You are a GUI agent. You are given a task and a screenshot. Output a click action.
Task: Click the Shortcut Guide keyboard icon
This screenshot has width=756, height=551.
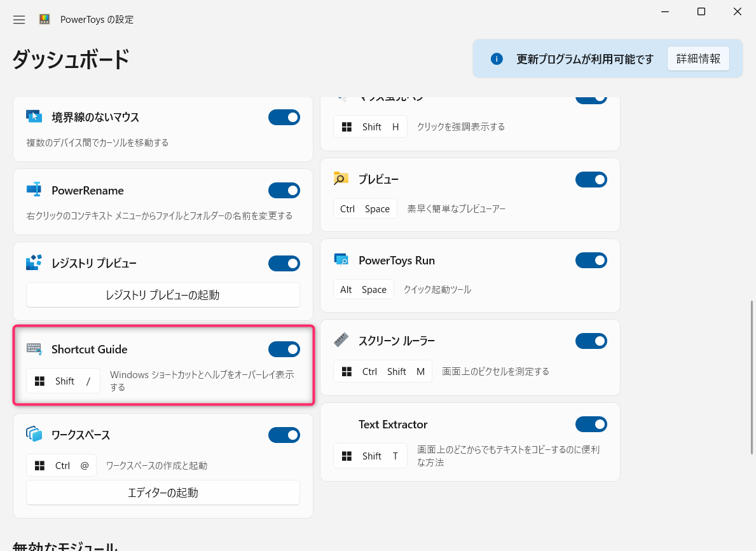pyautogui.click(x=34, y=348)
